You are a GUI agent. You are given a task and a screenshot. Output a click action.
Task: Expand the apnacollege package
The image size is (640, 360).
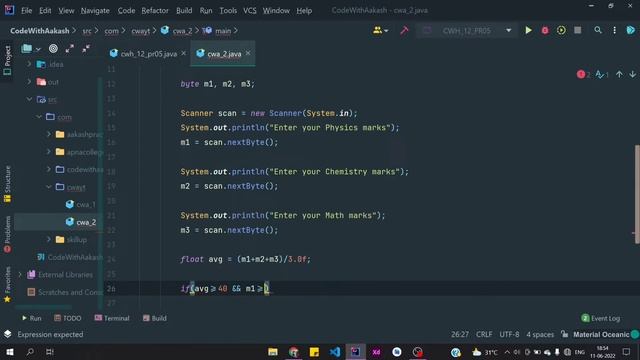49,152
